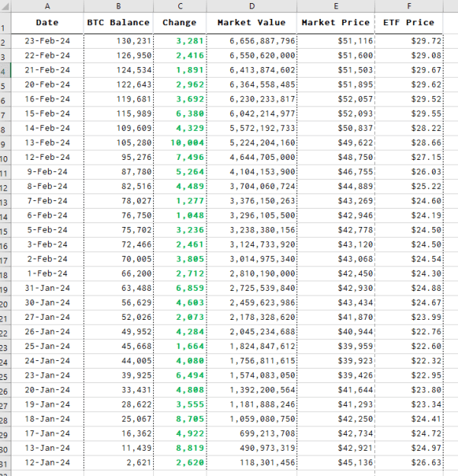The height and width of the screenshot is (476, 458).
Task: Click the Date header cell
Action: point(47,23)
